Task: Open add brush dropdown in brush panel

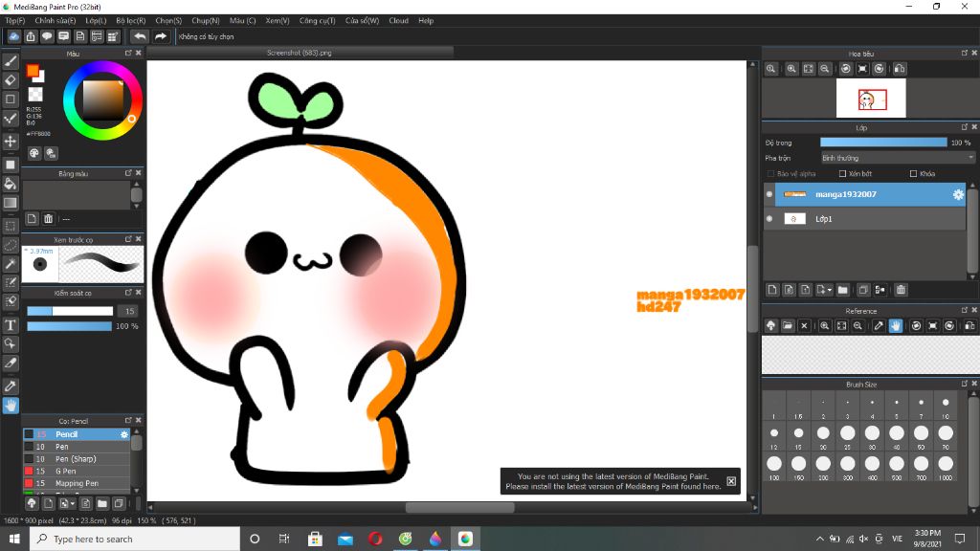Action: (x=66, y=503)
